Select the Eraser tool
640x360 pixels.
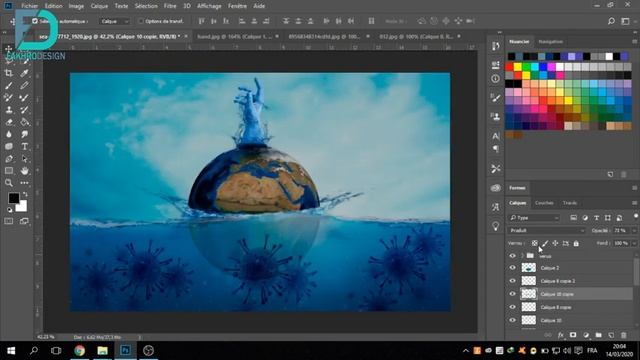click(9, 122)
